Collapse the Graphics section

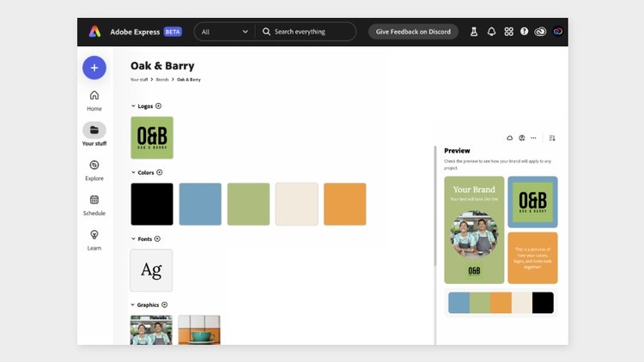point(132,305)
